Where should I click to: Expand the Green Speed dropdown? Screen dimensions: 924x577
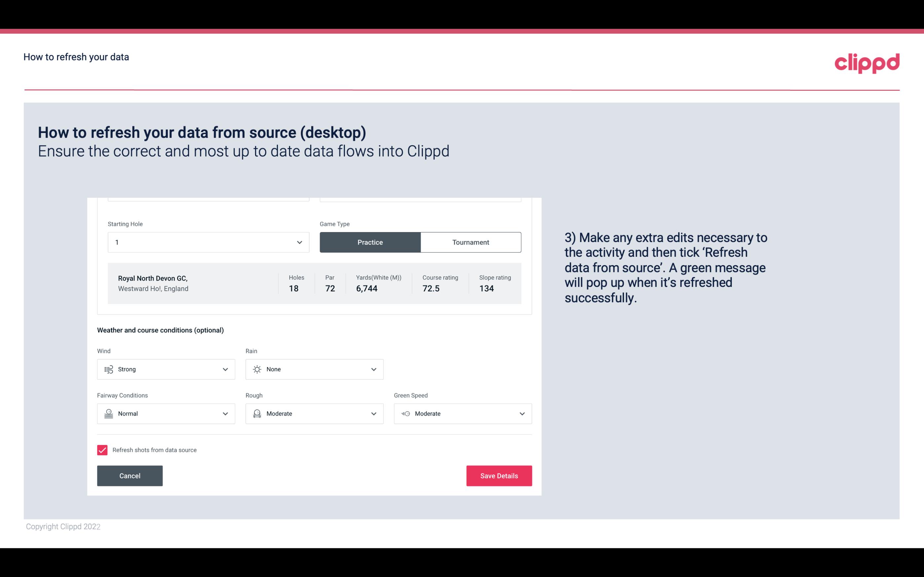522,414
